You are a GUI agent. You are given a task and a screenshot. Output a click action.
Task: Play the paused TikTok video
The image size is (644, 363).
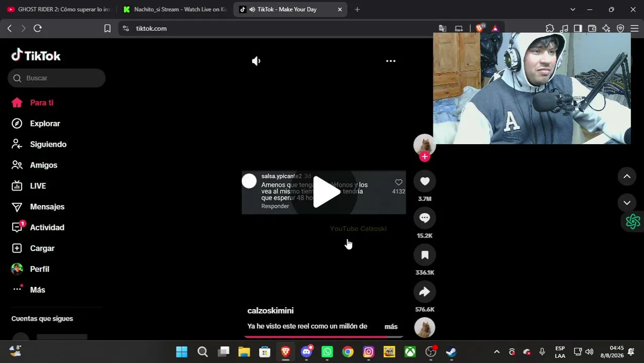[326, 192]
